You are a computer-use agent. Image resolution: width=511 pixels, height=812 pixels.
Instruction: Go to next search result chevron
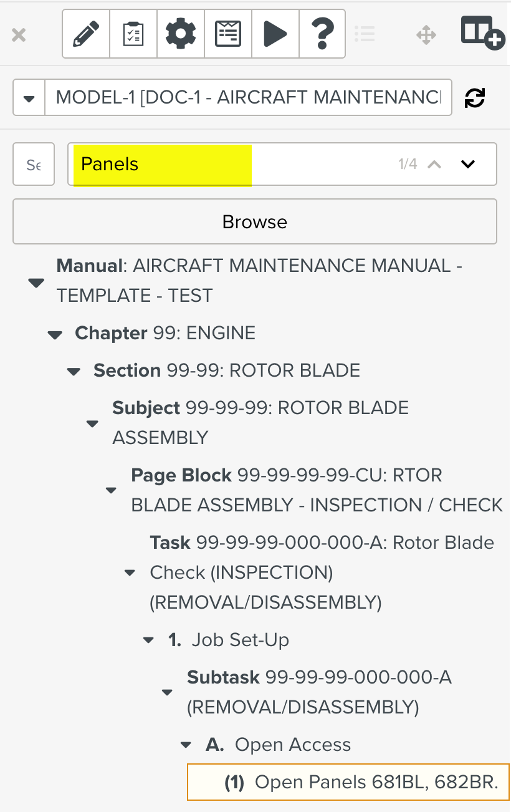[x=467, y=164]
